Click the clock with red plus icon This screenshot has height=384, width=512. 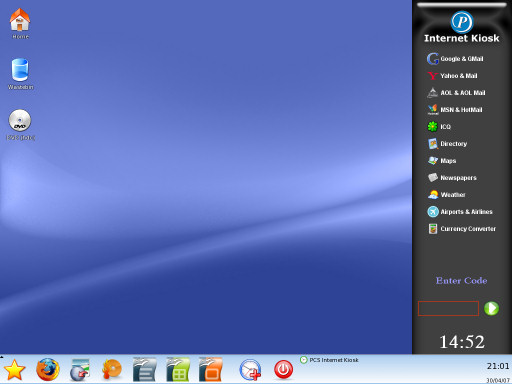point(250,369)
